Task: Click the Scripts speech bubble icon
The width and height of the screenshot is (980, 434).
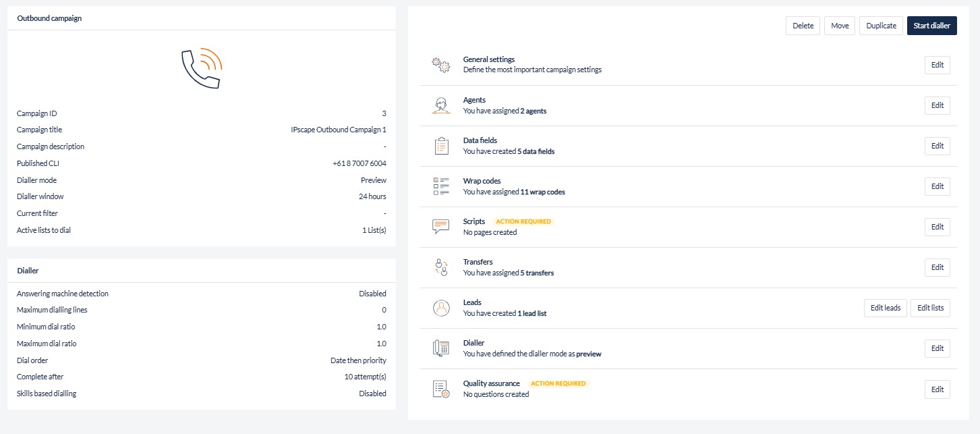Action: (440, 227)
